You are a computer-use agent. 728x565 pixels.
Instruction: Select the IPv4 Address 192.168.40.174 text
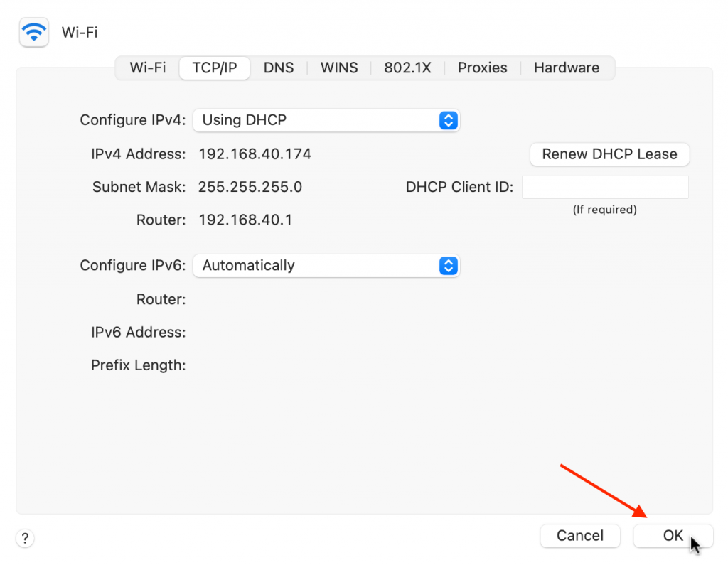[x=255, y=154]
